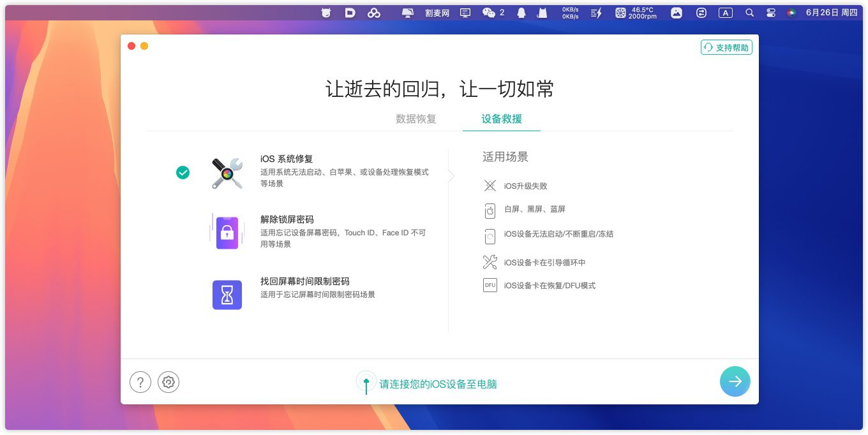Choose the 找回屏幕时间限制密码 option title
The width and height of the screenshot is (868, 435).
(305, 281)
